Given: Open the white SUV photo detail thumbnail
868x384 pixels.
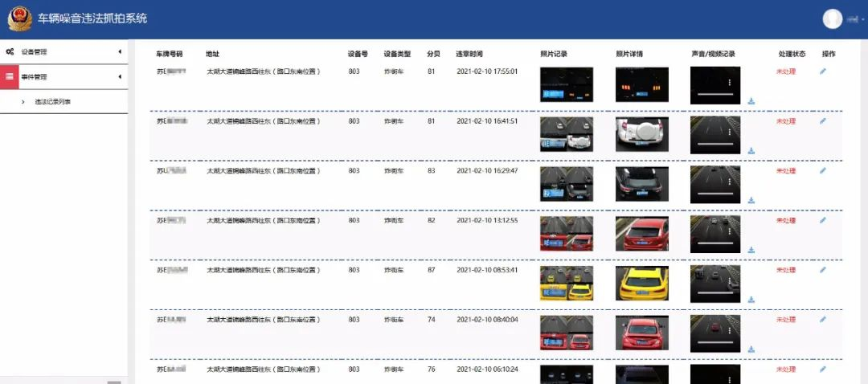Looking at the screenshot, I should coord(641,134).
